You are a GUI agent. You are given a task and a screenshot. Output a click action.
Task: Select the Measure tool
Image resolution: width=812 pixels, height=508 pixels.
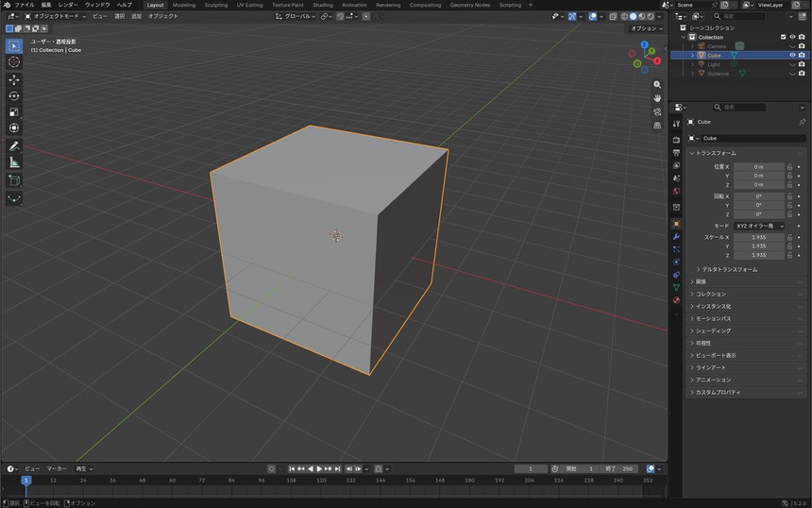point(14,162)
